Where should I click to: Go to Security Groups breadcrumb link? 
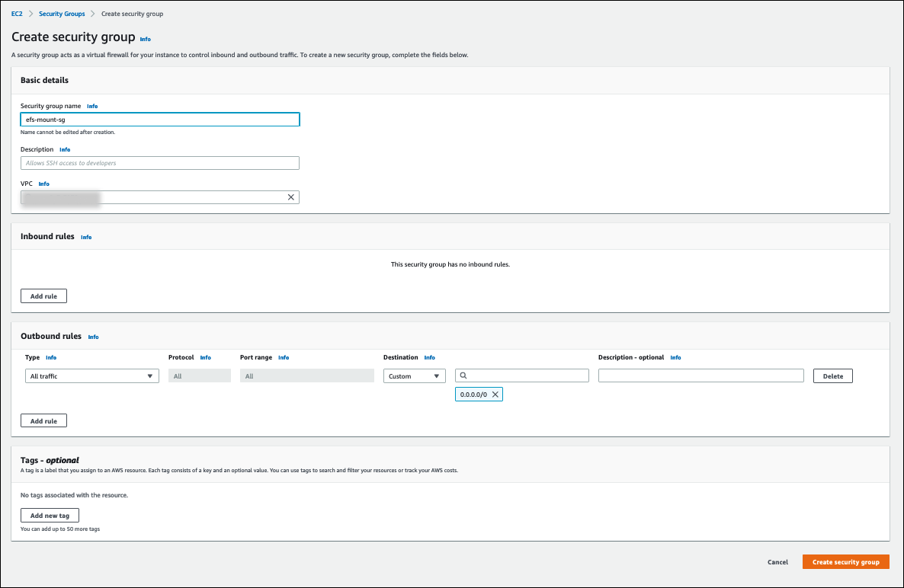(x=61, y=14)
